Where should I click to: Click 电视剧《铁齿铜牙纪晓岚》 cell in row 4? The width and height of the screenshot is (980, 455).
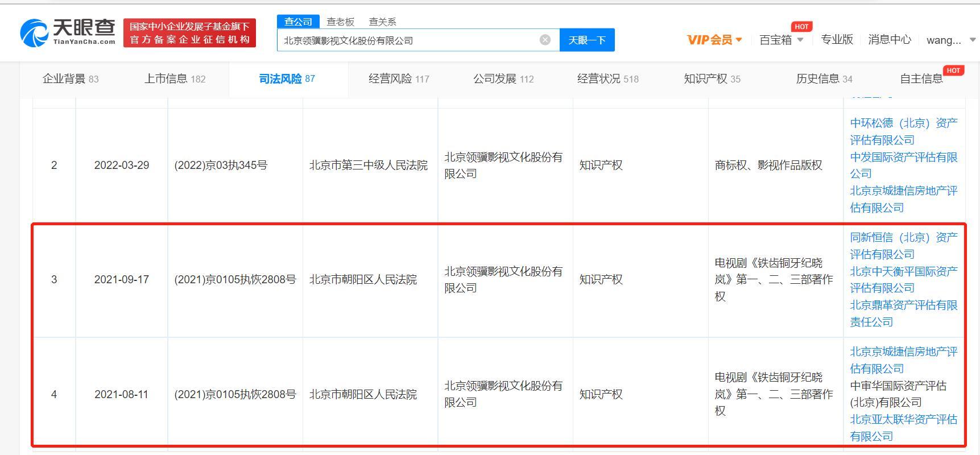click(774, 394)
